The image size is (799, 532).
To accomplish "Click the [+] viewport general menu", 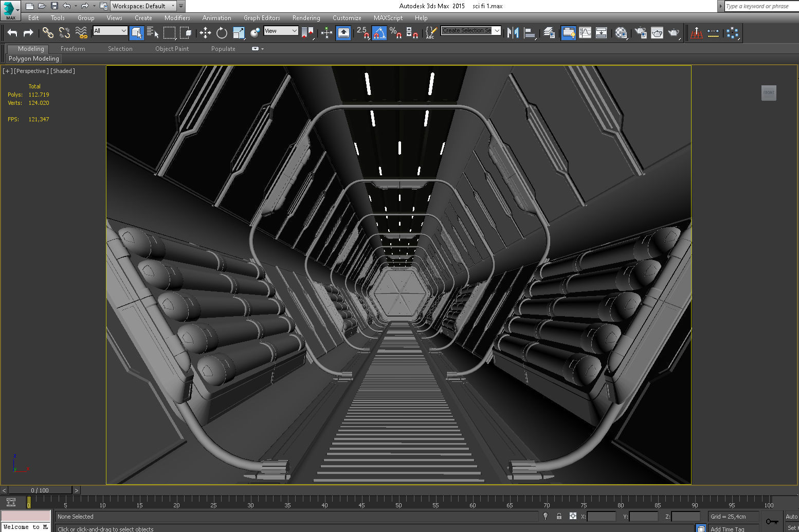I will pos(8,71).
